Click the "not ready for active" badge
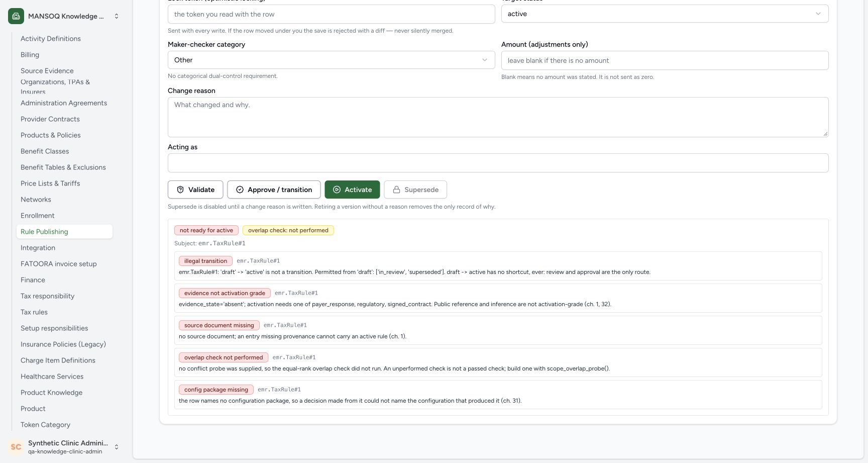868x463 pixels. tap(206, 230)
